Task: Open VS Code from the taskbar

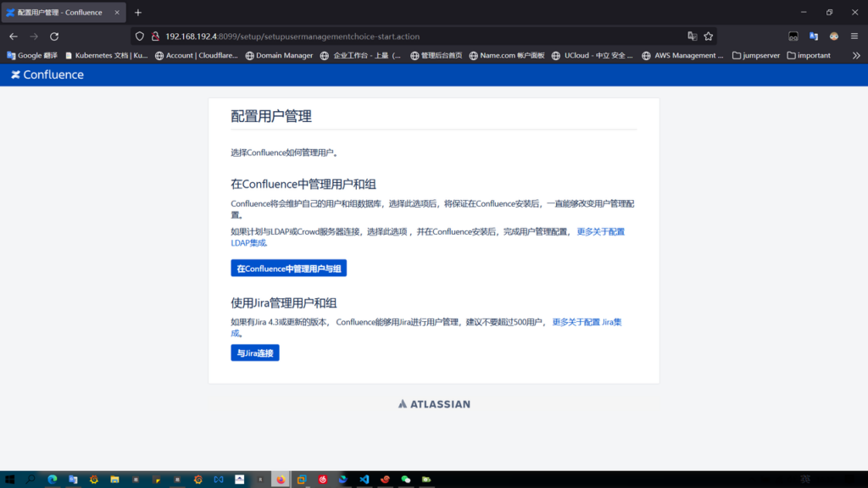Action: [364, 480]
